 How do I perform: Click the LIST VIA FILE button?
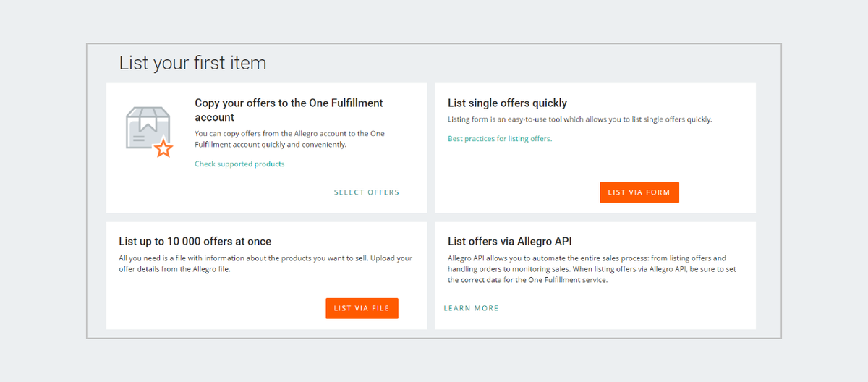[x=362, y=308]
